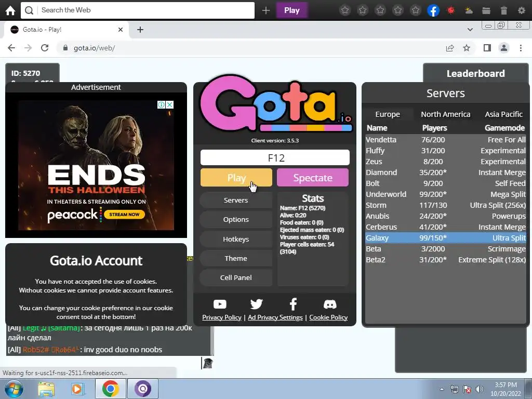Click the volume speaker tray icon
This screenshot has height=399, width=532.
tap(480, 389)
